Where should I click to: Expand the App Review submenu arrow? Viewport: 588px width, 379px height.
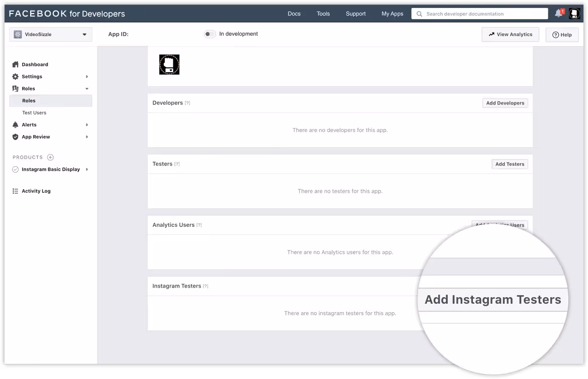pyautogui.click(x=87, y=137)
